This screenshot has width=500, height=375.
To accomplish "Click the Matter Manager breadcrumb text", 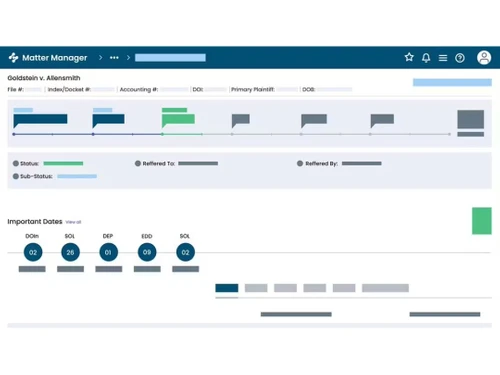I will tap(54, 58).
